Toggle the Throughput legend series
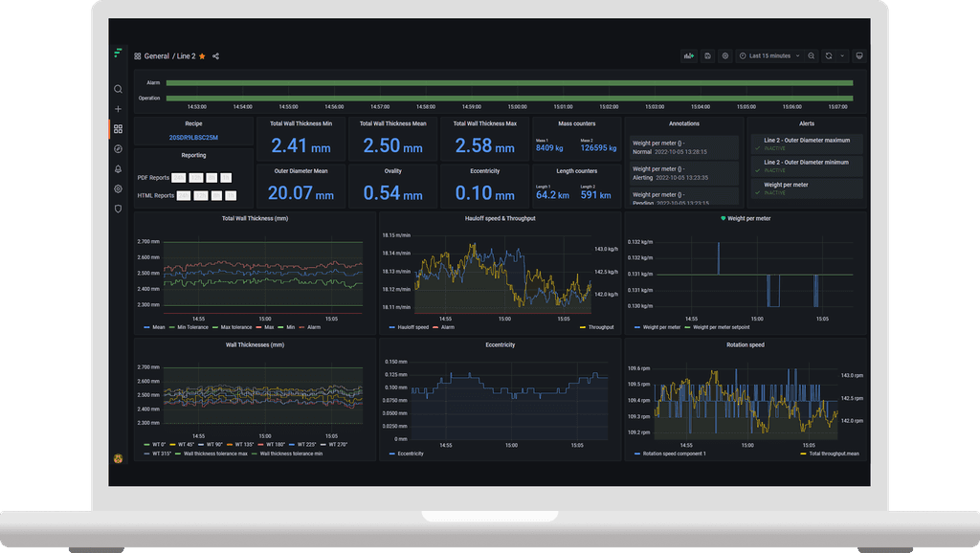The width and height of the screenshot is (980, 553). (x=597, y=327)
